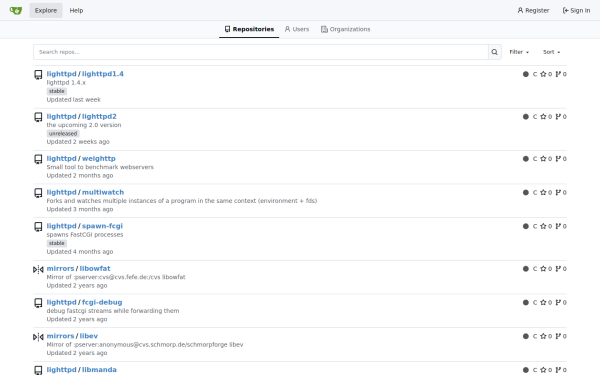Open the spawn-fcgi repository link

pos(102,226)
